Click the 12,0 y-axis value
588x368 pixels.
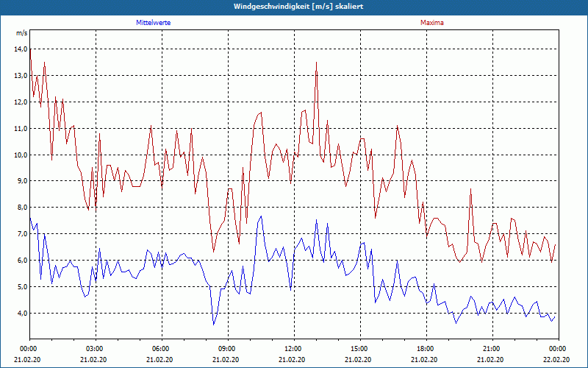tap(21, 102)
